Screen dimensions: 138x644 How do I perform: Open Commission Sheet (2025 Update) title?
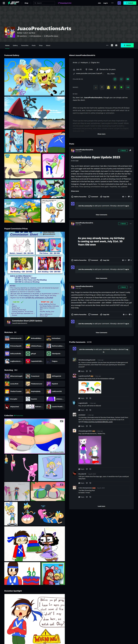27,321
